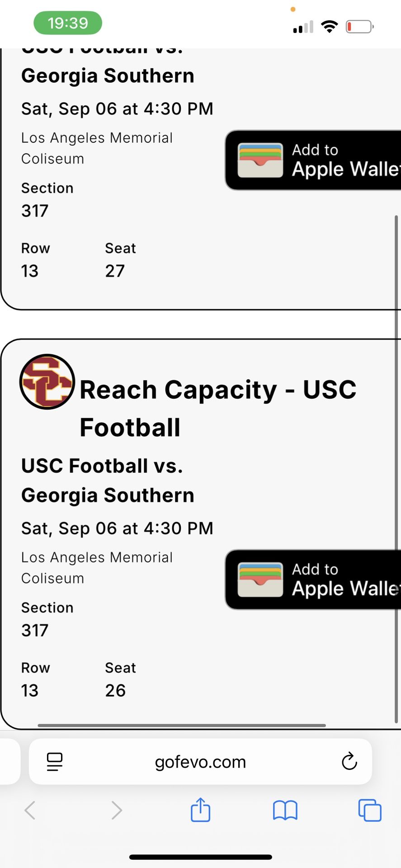Reload the gofevo.com page
The image size is (401, 868).
(x=349, y=761)
